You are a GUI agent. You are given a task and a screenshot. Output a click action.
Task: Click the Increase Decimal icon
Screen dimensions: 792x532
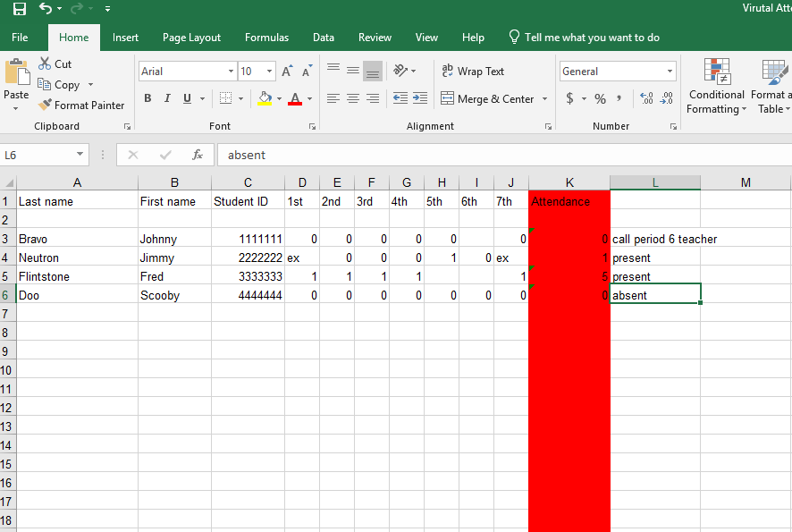coord(645,98)
